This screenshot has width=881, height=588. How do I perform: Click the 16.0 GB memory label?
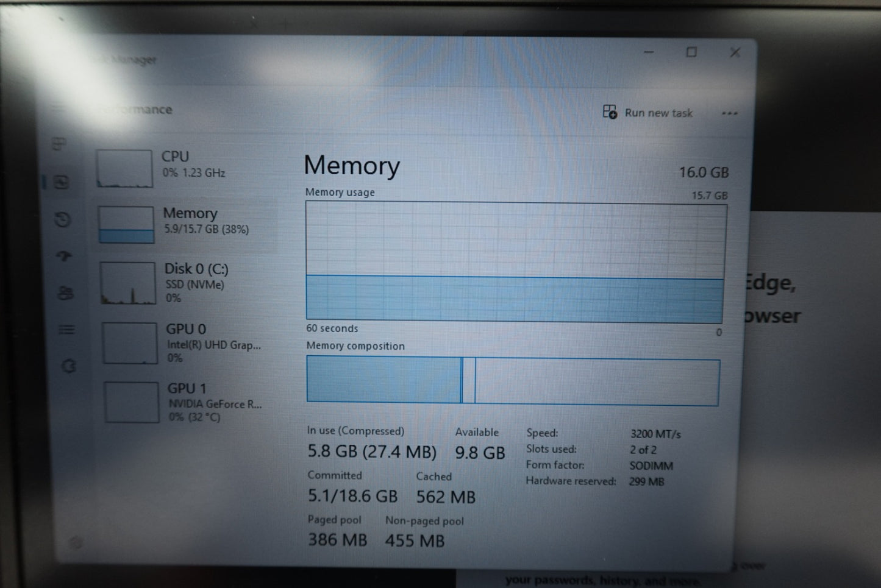click(x=703, y=172)
